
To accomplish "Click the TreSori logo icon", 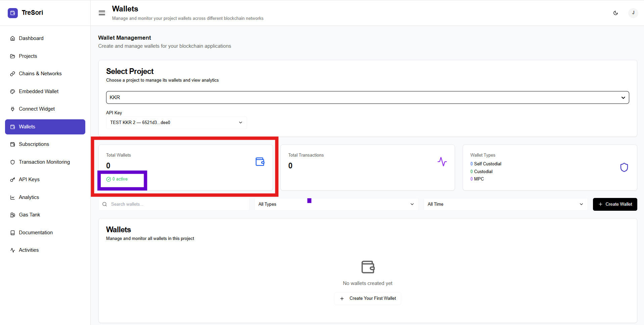I will click(13, 13).
